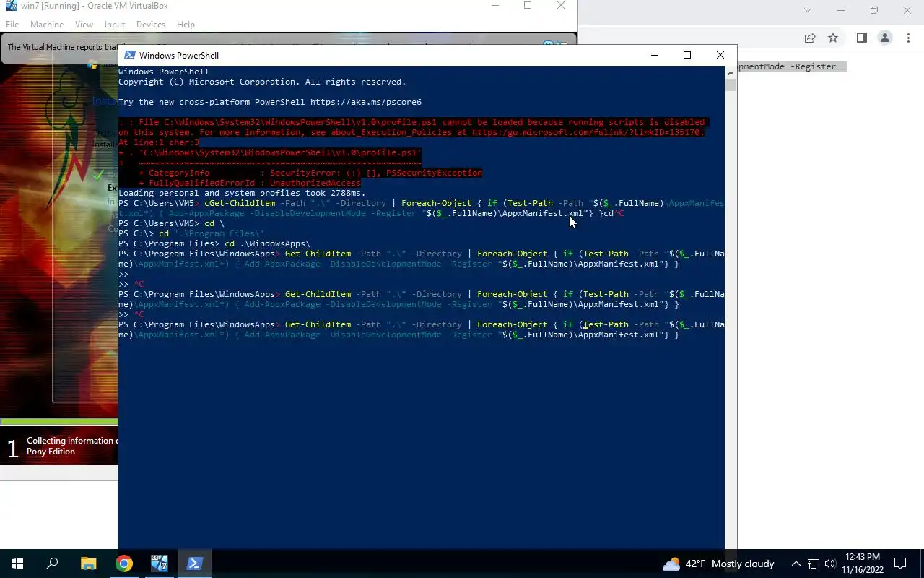The height and width of the screenshot is (578, 924).
Task: Minimize the Windows PowerShell window
Action: pyautogui.click(x=655, y=55)
